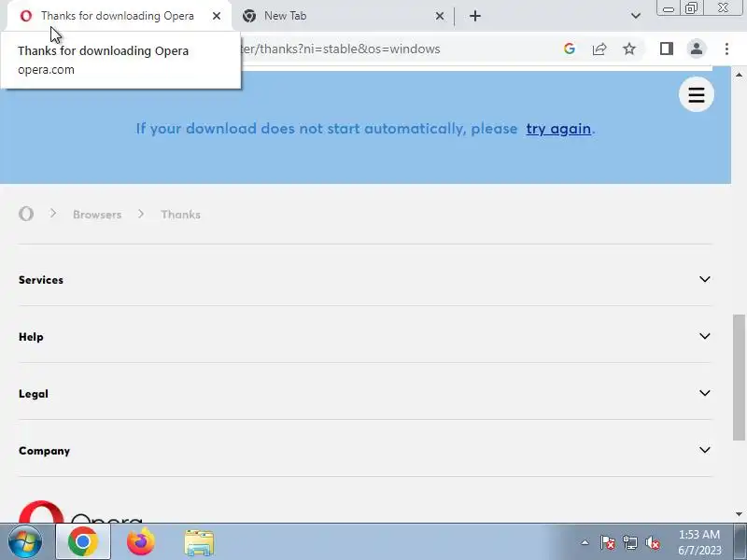Launch Firefox from the taskbar
The image size is (747, 560).
141,542
